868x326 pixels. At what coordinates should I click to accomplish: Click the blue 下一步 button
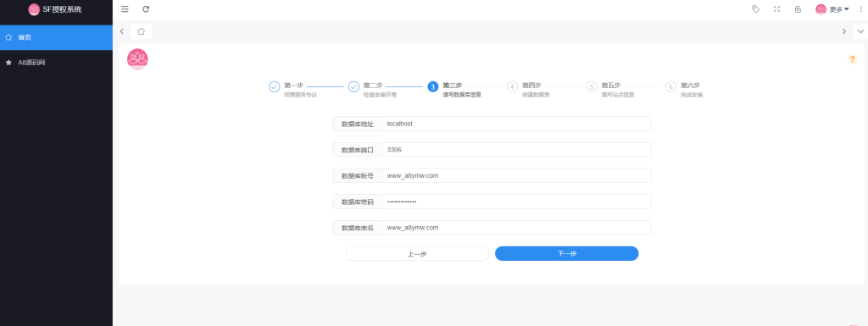567,254
